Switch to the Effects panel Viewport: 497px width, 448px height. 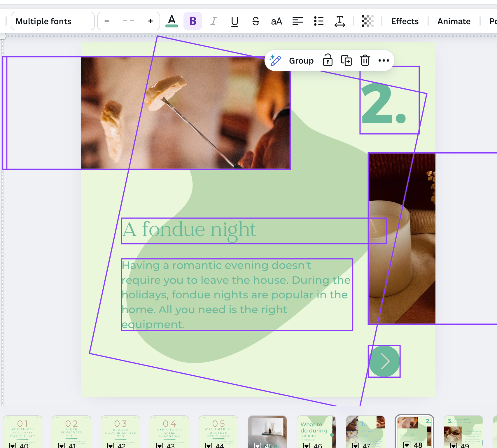click(405, 21)
